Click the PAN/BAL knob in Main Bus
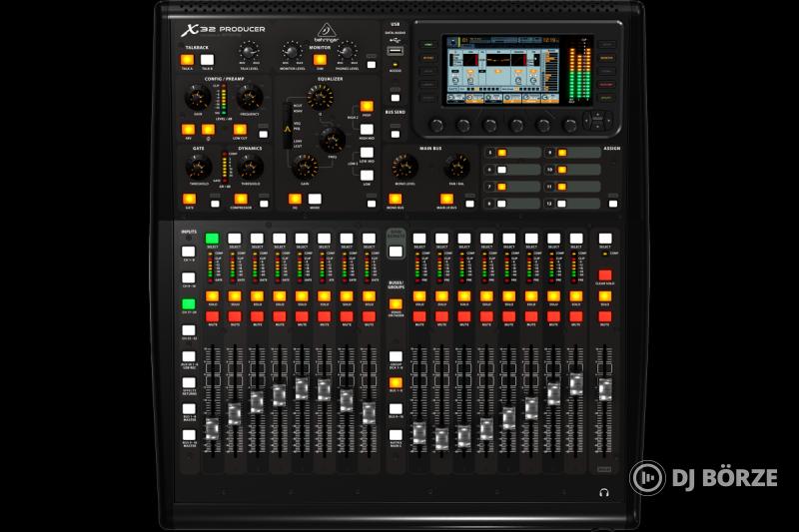 [456, 167]
